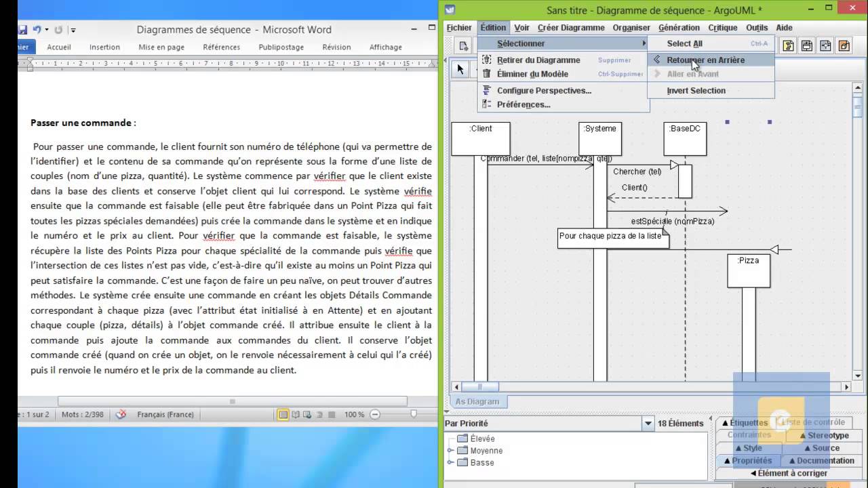The width and height of the screenshot is (868, 488).
Task: Open the Accueil ribbon tab in Word
Action: pyautogui.click(x=59, y=47)
